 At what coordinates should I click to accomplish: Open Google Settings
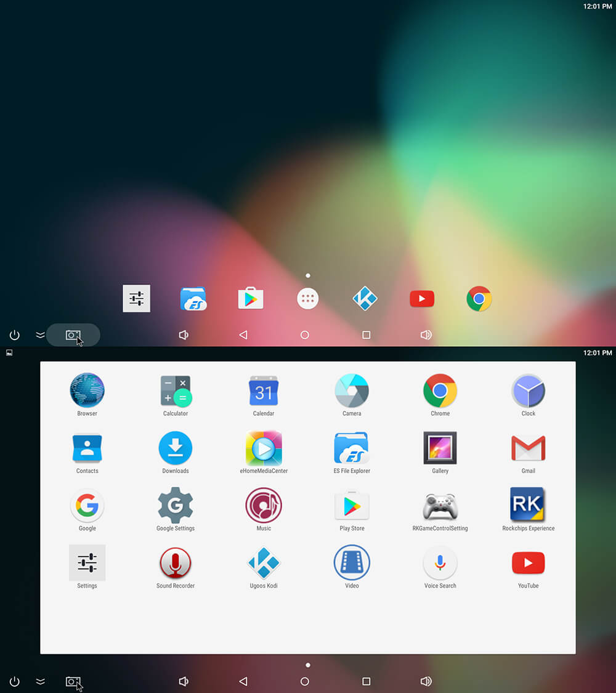[x=176, y=506]
